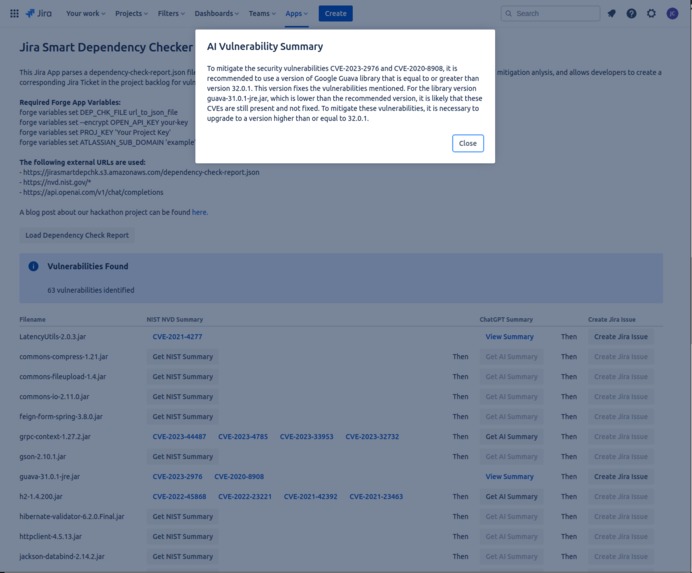Click the '63 vulnerabilities identified' text
Screen dimensions: 692x573
coord(91,290)
